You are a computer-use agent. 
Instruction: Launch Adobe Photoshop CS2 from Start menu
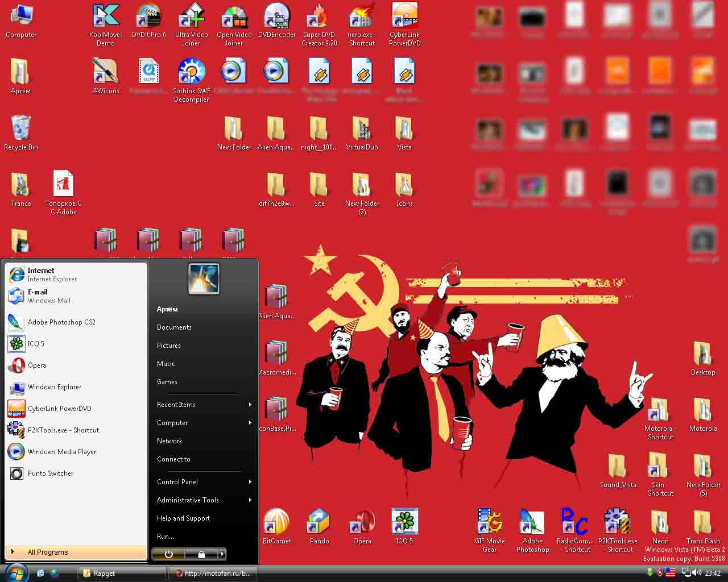[x=76, y=322]
